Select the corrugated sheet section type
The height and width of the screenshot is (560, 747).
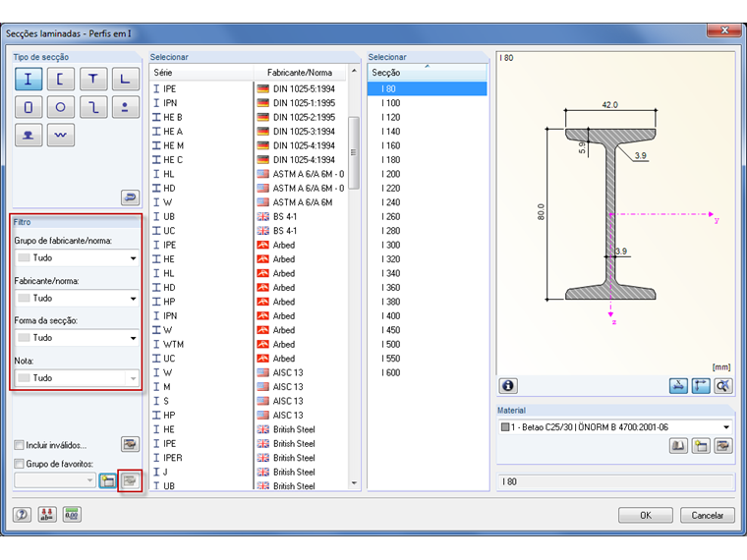[x=61, y=135]
